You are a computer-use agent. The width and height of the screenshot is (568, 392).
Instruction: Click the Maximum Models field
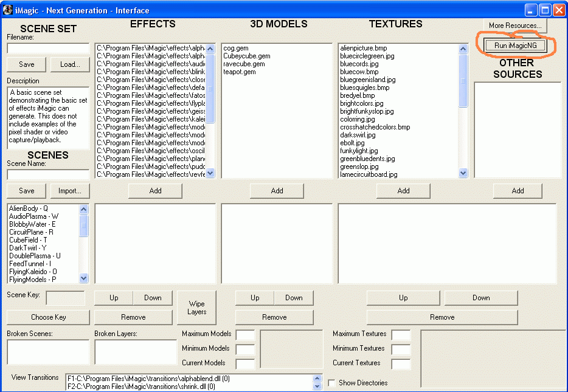245,335
